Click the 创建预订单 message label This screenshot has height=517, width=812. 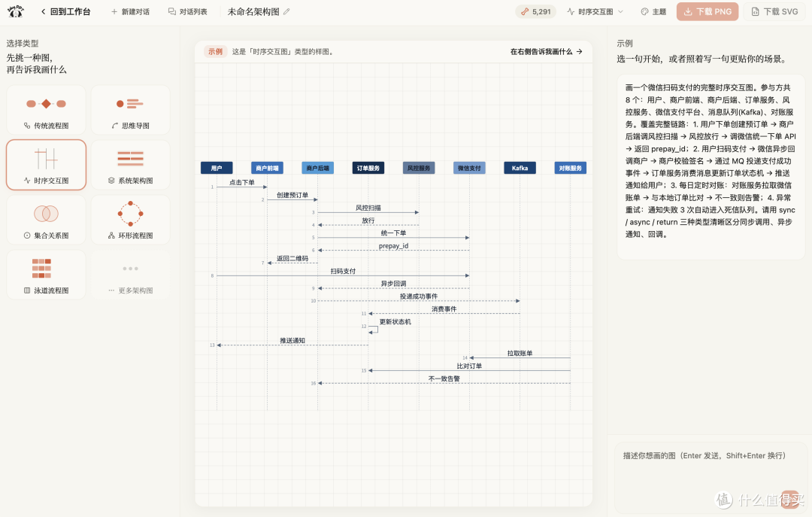pyautogui.click(x=292, y=195)
